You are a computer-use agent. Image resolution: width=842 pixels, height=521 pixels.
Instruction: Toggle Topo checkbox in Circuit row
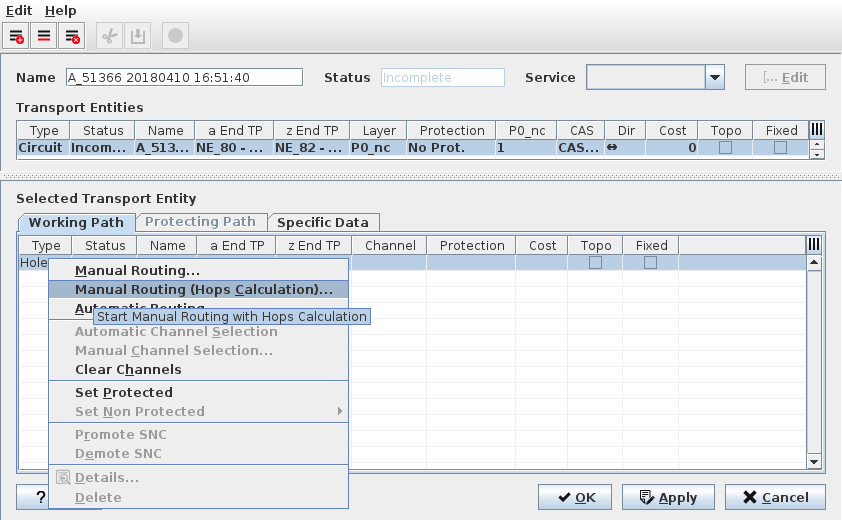point(726,147)
